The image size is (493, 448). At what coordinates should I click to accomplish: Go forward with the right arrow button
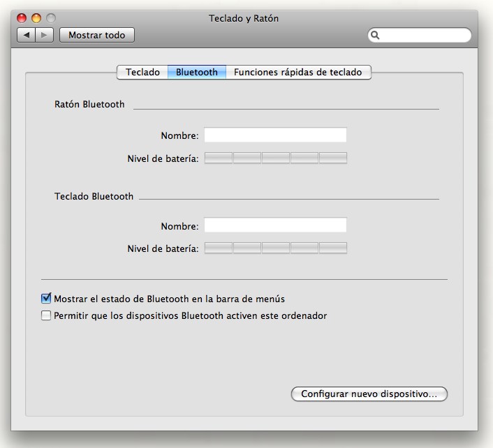pyautogui.click(x=44, y=35)
